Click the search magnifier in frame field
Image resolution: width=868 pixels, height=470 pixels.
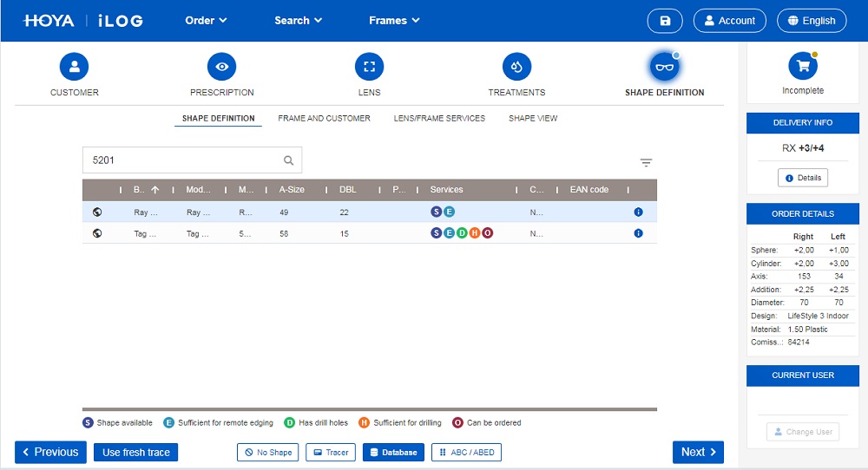pyautogui.click(x=289, y=160)
